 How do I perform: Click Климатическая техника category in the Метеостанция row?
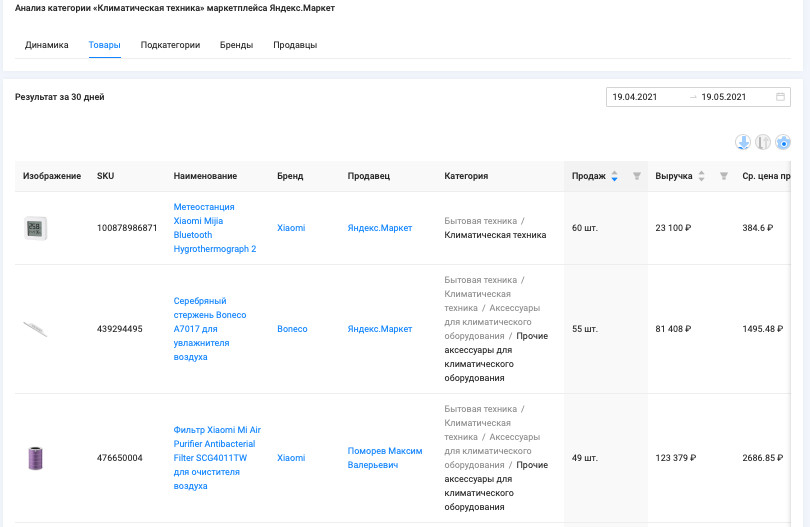point(495,235)
